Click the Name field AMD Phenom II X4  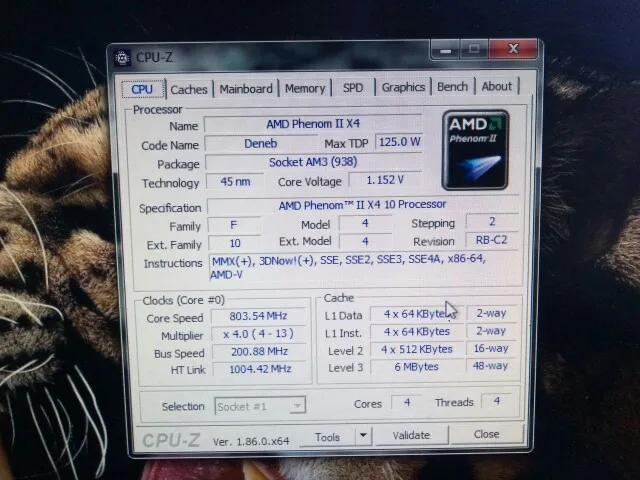[313, 124]
